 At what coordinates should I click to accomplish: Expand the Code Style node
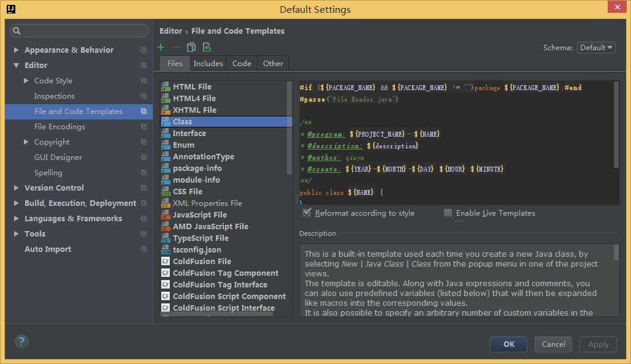pos(26,81)
